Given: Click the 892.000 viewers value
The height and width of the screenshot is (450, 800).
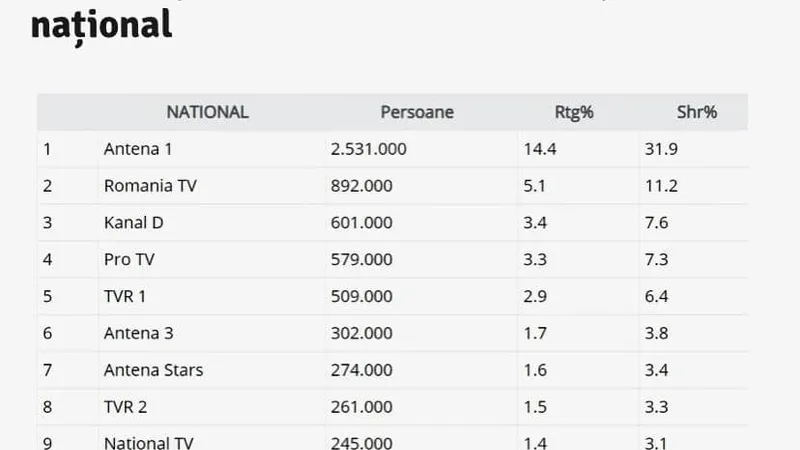Looking at the screenshot, I should [361, 186].
